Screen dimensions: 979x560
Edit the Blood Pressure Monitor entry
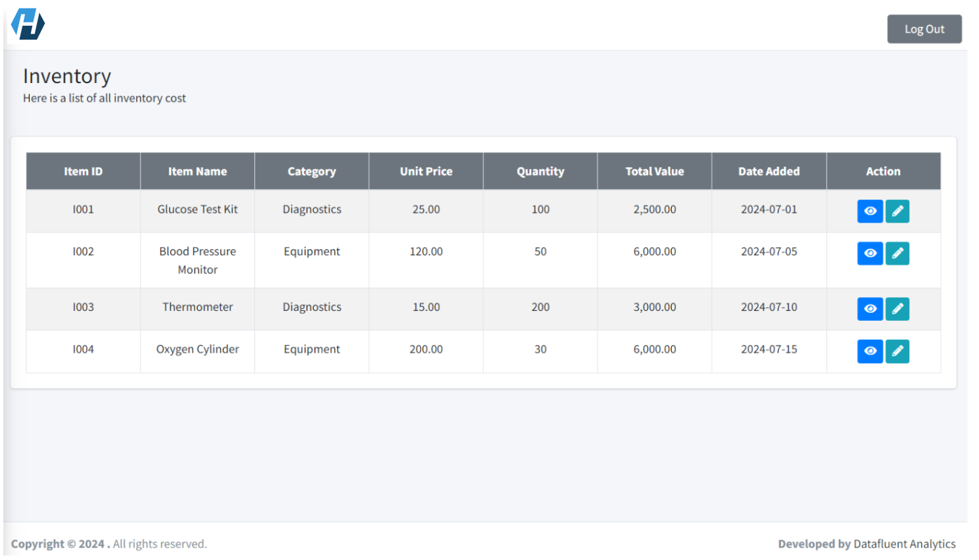[x=897, y=253]
